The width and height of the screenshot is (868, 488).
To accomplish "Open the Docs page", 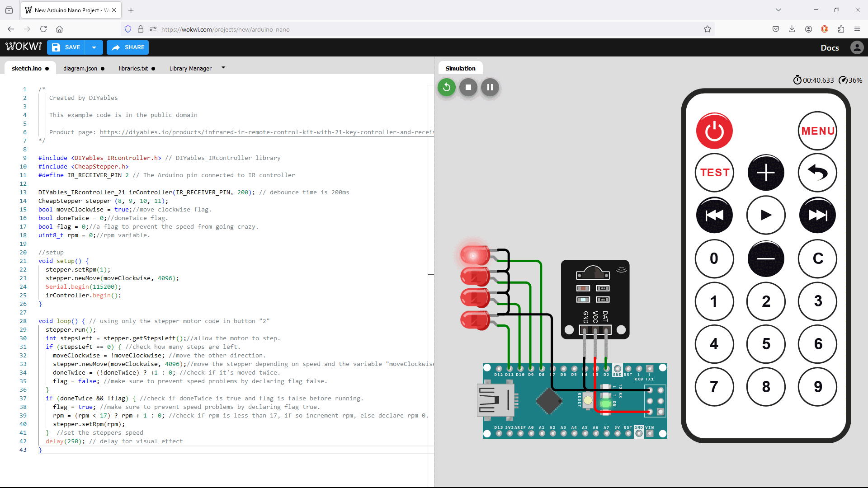I will coord(830,47).
